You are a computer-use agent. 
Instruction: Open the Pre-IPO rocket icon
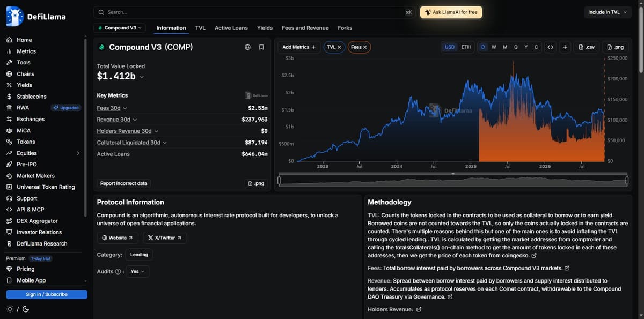(x=9, y=165)
